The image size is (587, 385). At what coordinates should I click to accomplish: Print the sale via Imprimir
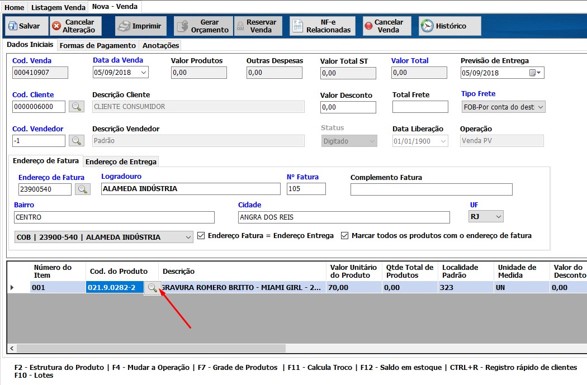[140, 26]
